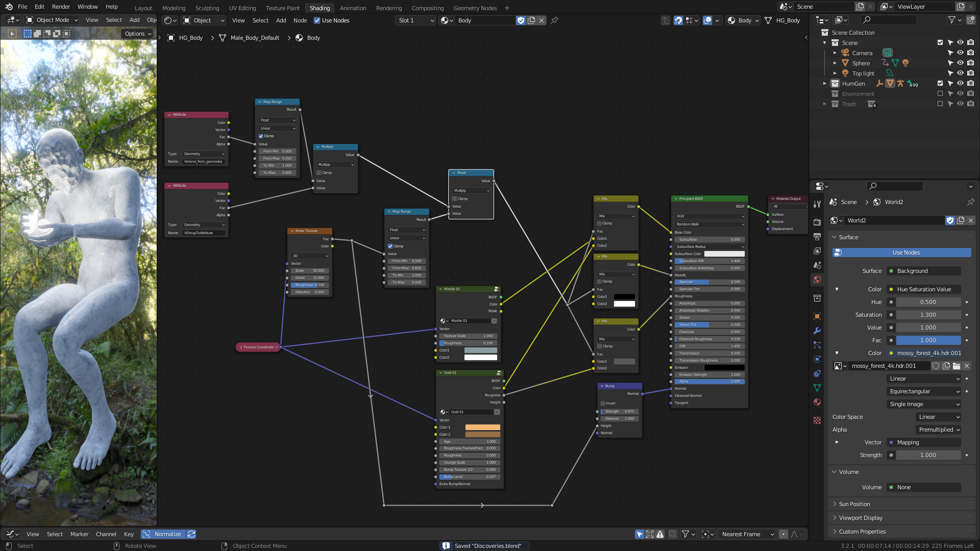Screen dimensions: 980x551
Task: Duplicate the Body material with new-copy icon
Action: pyautogui.click(x=531, y=20)
